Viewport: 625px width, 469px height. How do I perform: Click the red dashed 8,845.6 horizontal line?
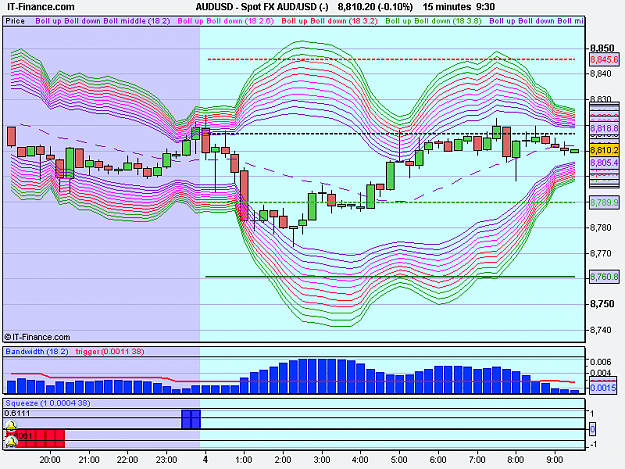click(391, 59)
